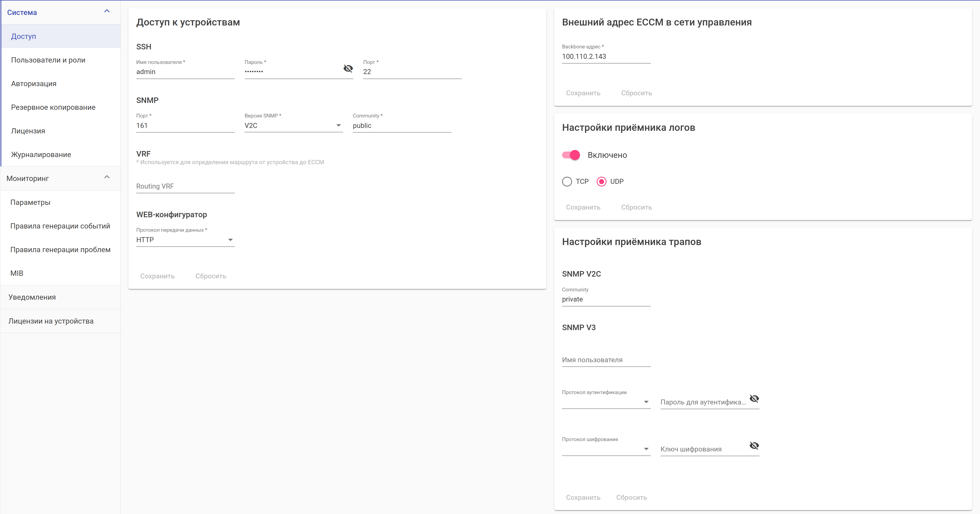The height and width of the screenshot is (514, 980).
Task: Collapse the Мониторинг sidebar section
Action: point(107,178)
